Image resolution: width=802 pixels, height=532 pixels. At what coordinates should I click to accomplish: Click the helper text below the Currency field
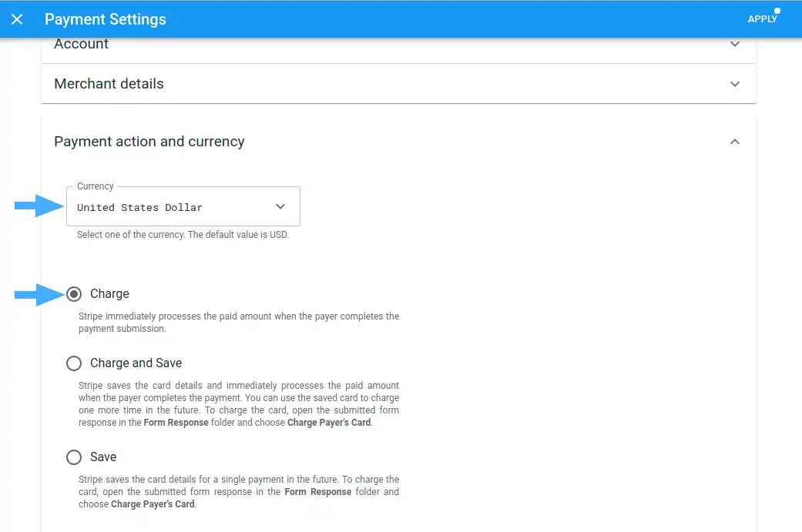coord(182,234)
